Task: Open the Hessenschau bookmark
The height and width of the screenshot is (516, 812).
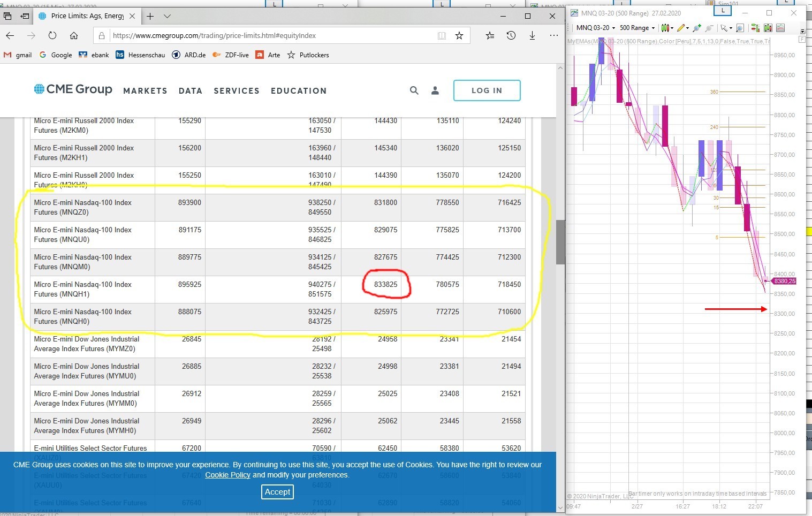Action: (140, 55)
